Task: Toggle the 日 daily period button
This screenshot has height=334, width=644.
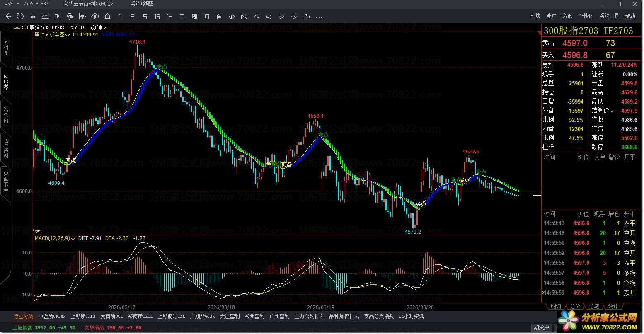Action: click(x=182, y=17)
